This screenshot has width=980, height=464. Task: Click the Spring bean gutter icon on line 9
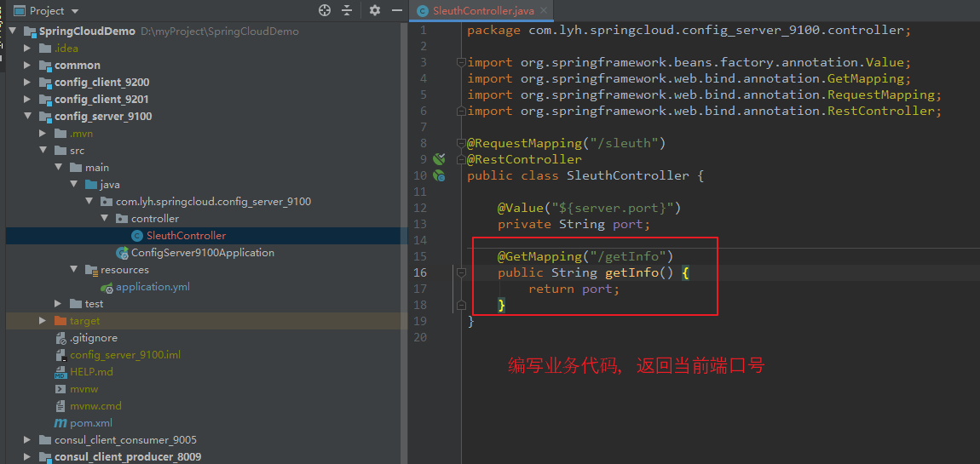tap(439, 158)
